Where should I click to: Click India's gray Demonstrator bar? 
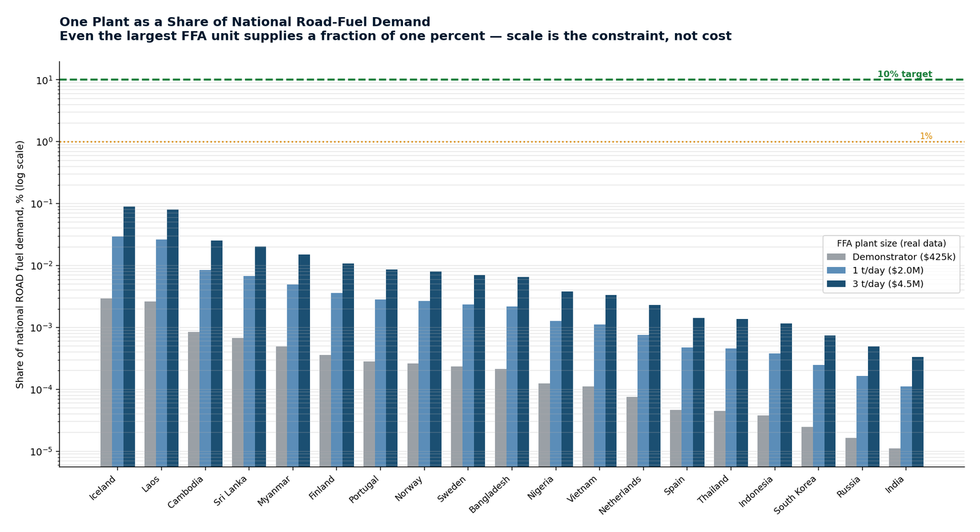895,457
